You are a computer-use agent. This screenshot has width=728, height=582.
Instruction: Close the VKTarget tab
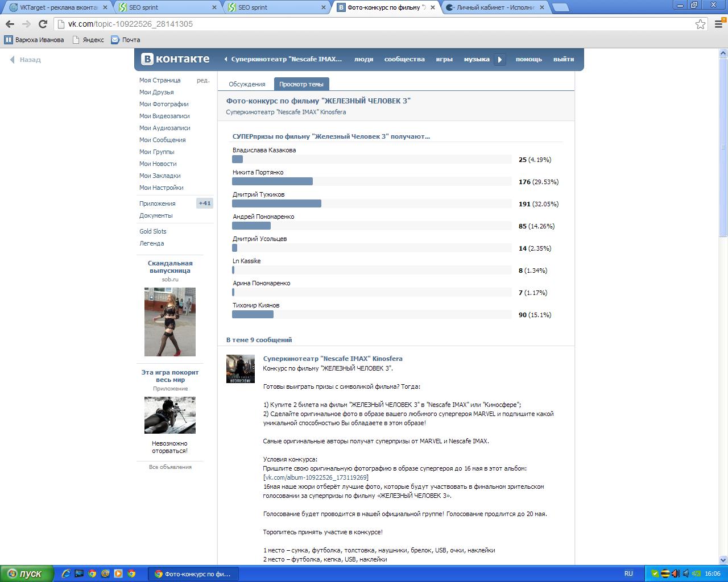click(x=105, y=7)
